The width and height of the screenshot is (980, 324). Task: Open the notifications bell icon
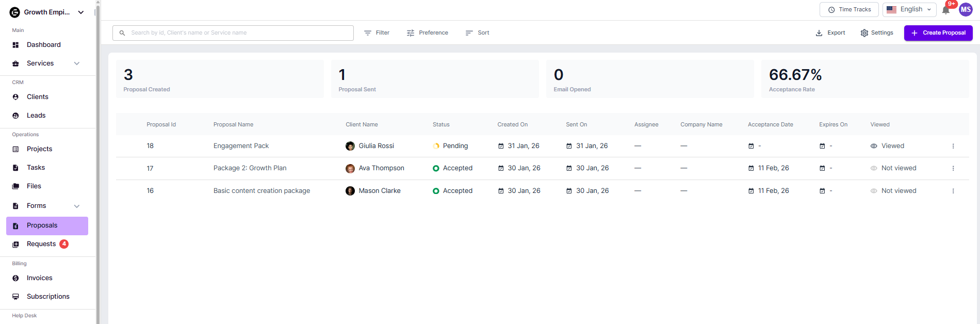945,10
